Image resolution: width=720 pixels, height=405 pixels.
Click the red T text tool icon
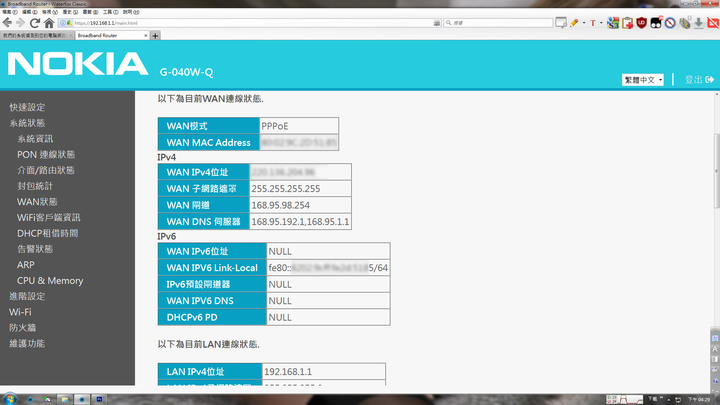click(x=592, y=22)
